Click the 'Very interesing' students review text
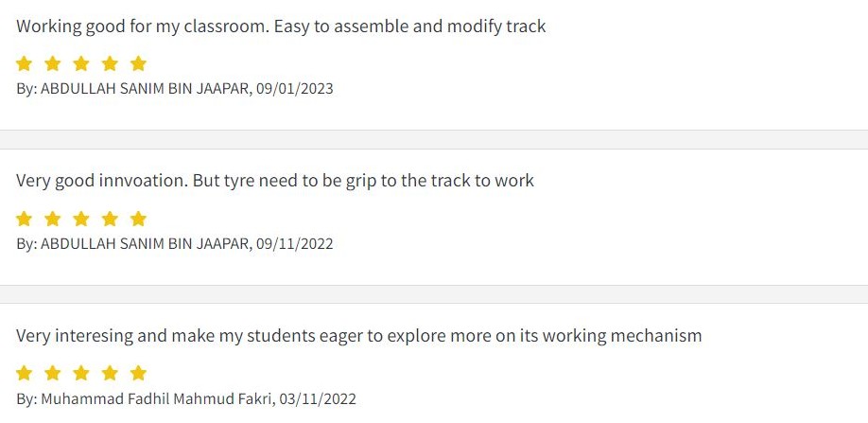Image resolution: width=868 pixels, height=423 pixels. [x=358, y=335]
